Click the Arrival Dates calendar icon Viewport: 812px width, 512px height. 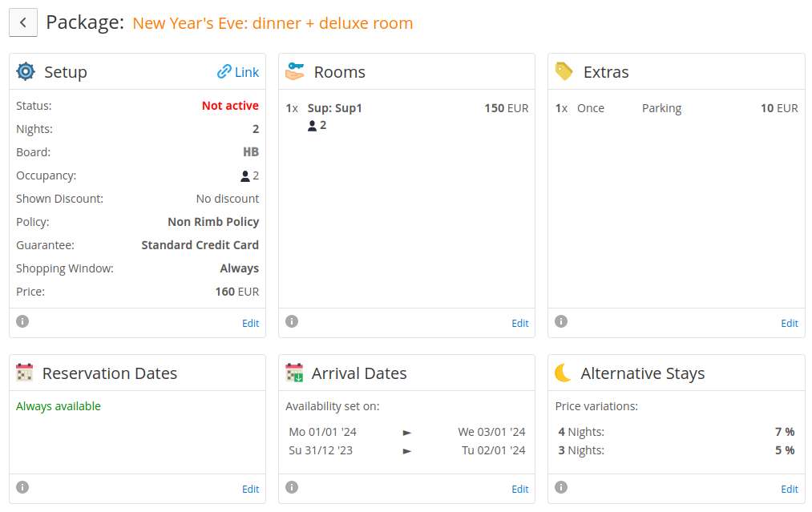point(294,373)
